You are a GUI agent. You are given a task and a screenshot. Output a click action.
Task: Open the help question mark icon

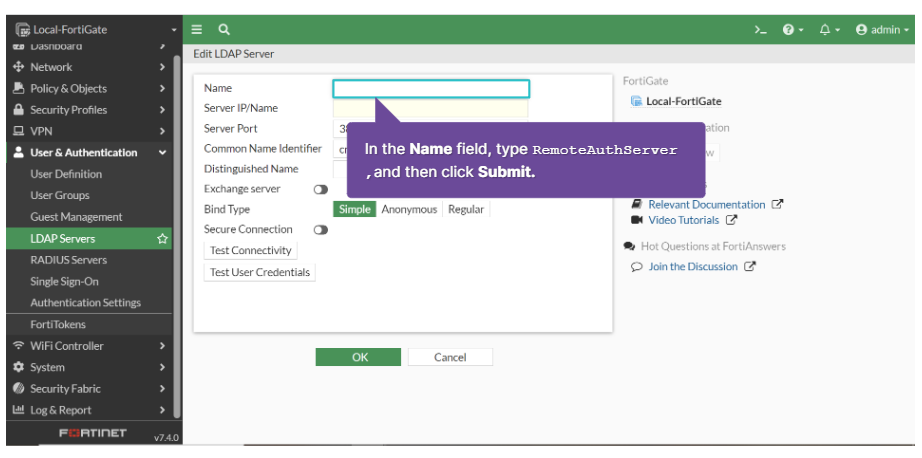click(793, 30)
